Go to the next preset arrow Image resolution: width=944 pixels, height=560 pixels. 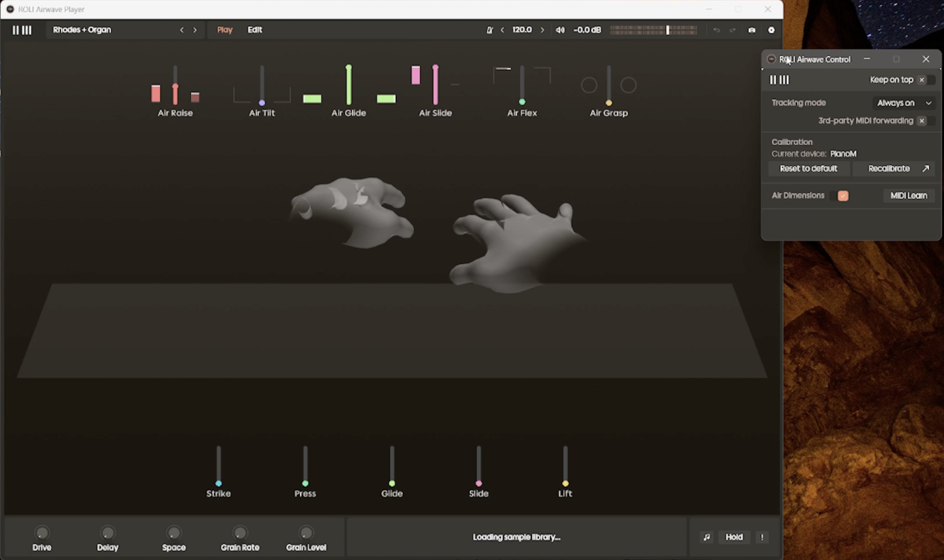(195, 30)
